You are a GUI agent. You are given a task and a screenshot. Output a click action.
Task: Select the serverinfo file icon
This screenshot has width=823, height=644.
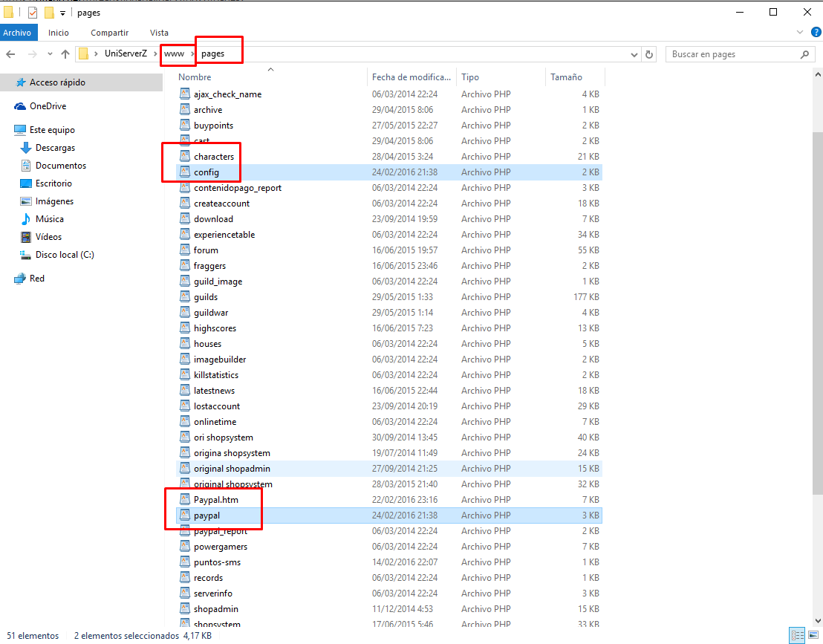point(185,593)
